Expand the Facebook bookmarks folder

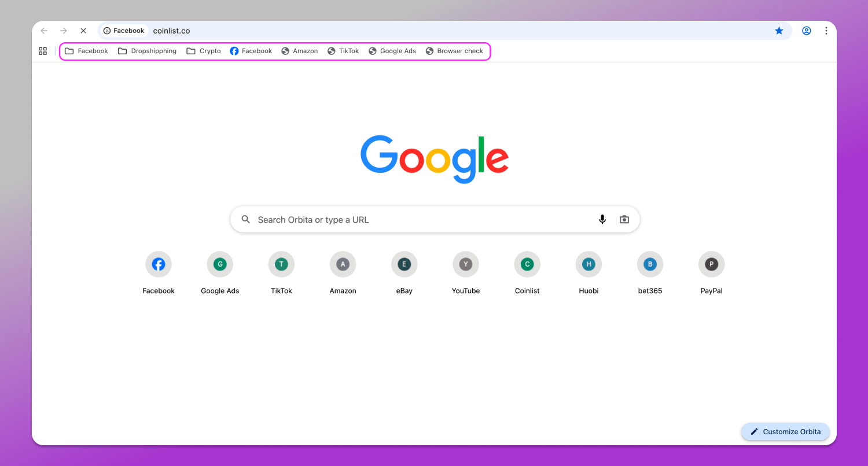click(86, 51)
